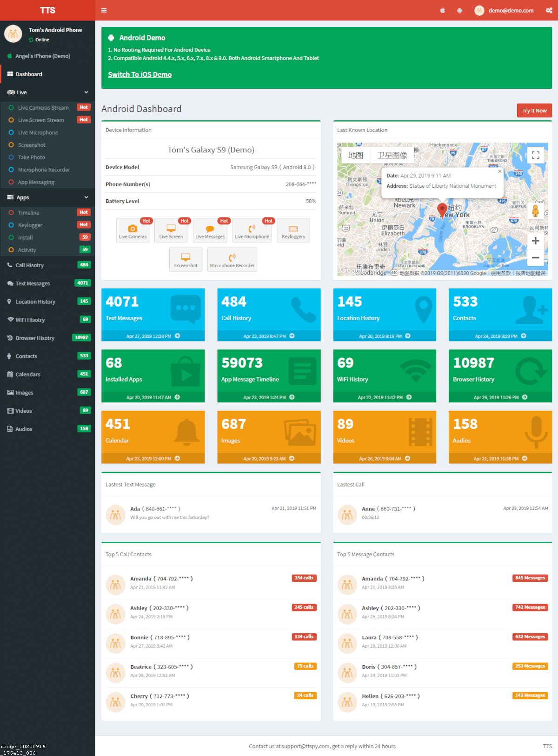The image size is (558, 756).
Task: Toggle map fullscreen view
Action: coord(535,155)
